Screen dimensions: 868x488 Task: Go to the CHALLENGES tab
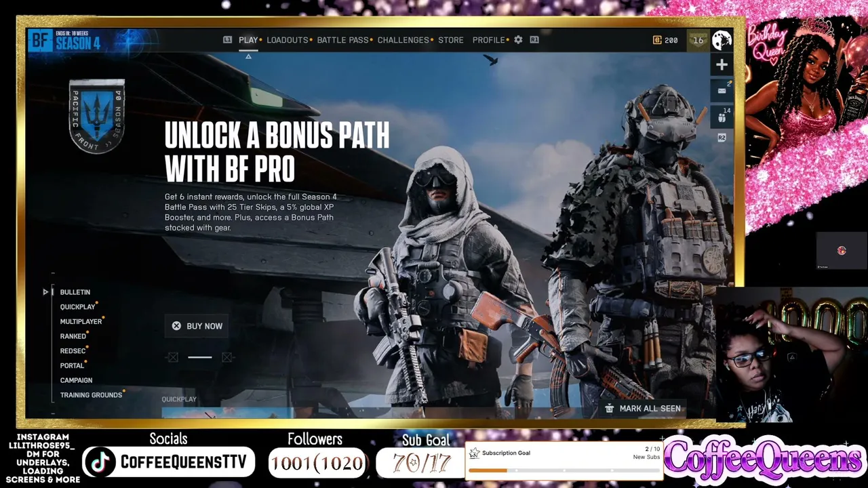click(403, 40)
